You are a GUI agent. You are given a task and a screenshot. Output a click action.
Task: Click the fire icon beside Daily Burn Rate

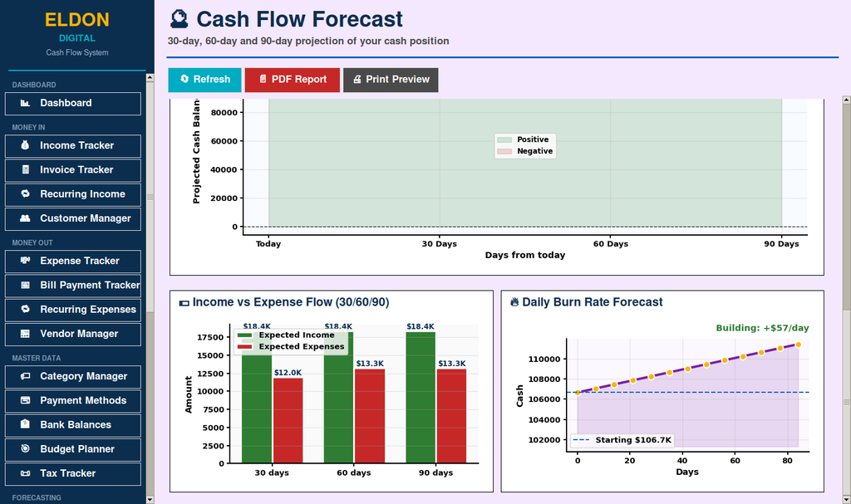[514, 302]
